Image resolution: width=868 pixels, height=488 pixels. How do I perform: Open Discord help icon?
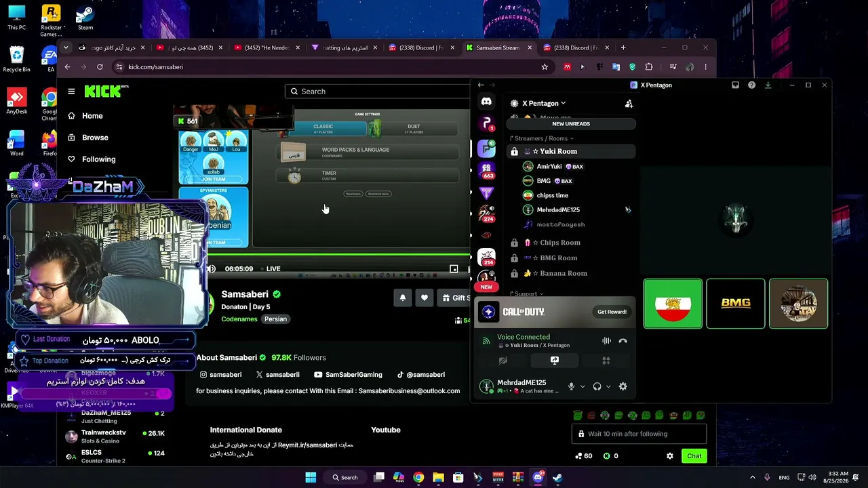[751, 85]
